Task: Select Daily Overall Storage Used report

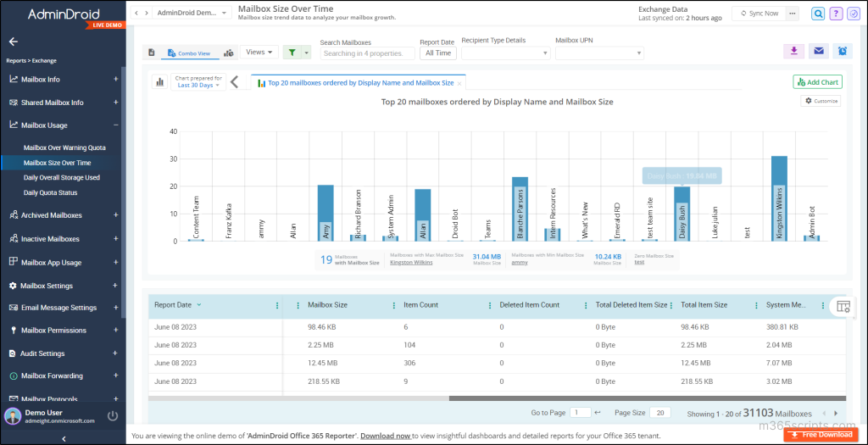Action: pyautogui.click(x=62, y=178)
